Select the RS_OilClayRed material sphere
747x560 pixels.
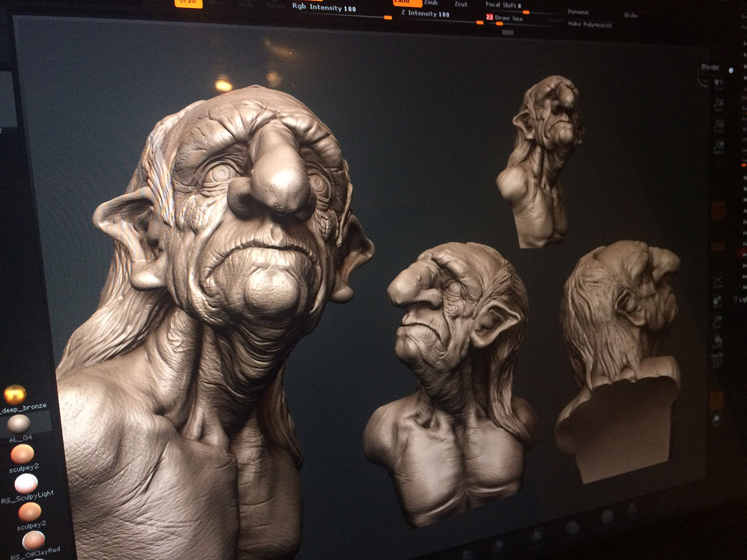pos(33,540)
